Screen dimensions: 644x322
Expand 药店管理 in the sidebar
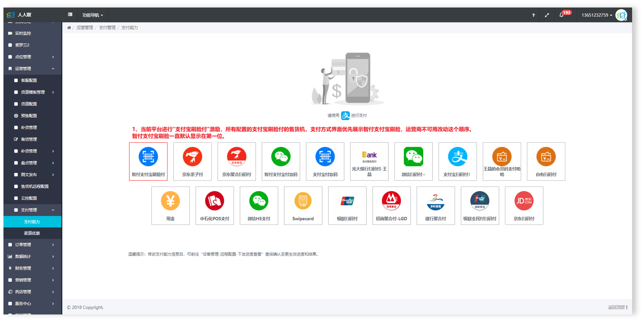point(32,292)
